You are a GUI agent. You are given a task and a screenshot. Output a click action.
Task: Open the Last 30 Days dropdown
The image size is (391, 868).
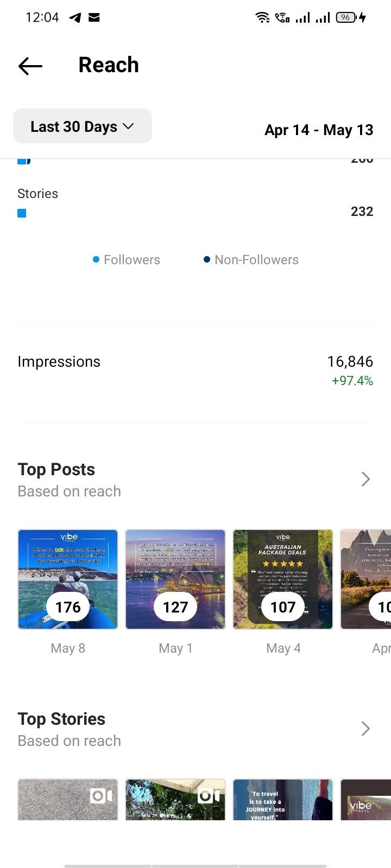coord(83,126)
